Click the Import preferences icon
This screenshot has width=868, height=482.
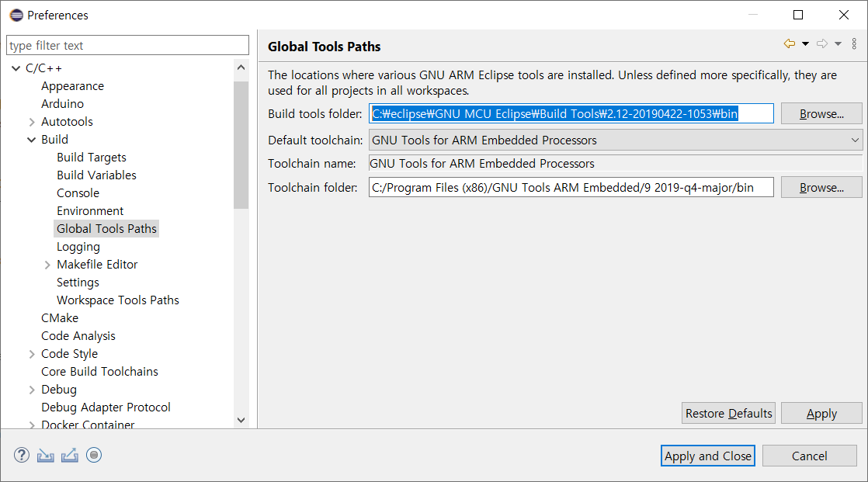tap(45, 455)
